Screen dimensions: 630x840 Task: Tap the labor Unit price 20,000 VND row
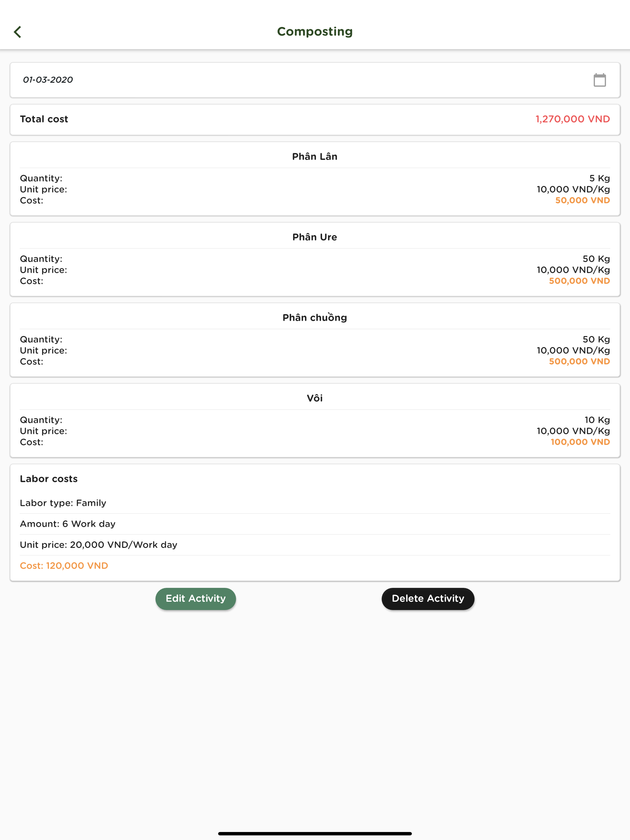coord(315,545)
